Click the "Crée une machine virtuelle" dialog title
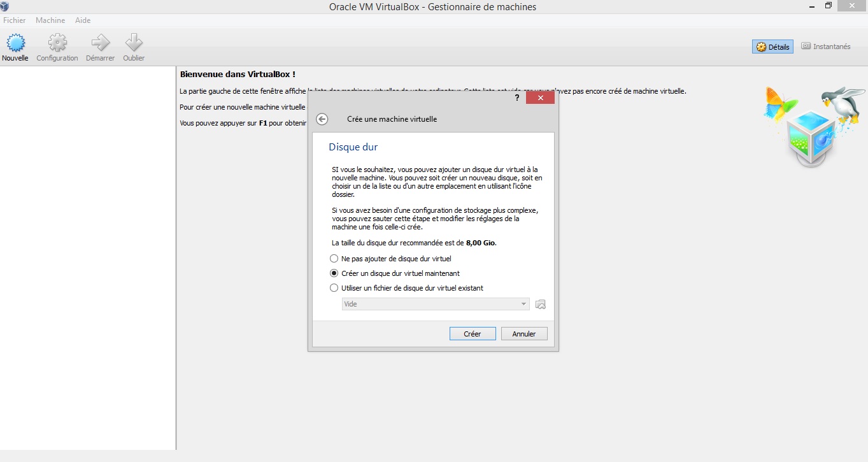This screenshot has height=462, width=868. pos(392,119)
